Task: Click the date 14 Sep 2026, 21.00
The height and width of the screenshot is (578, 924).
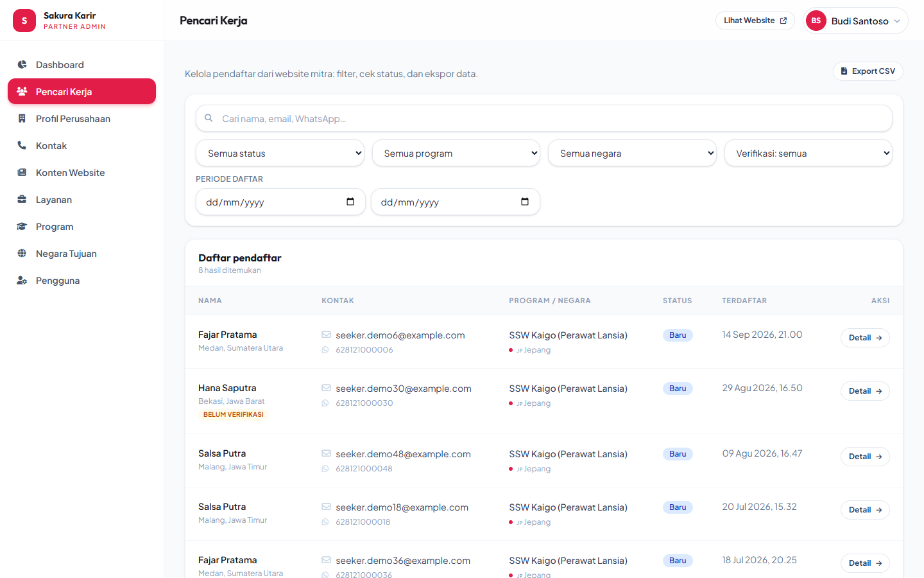Action: point(762,335)
